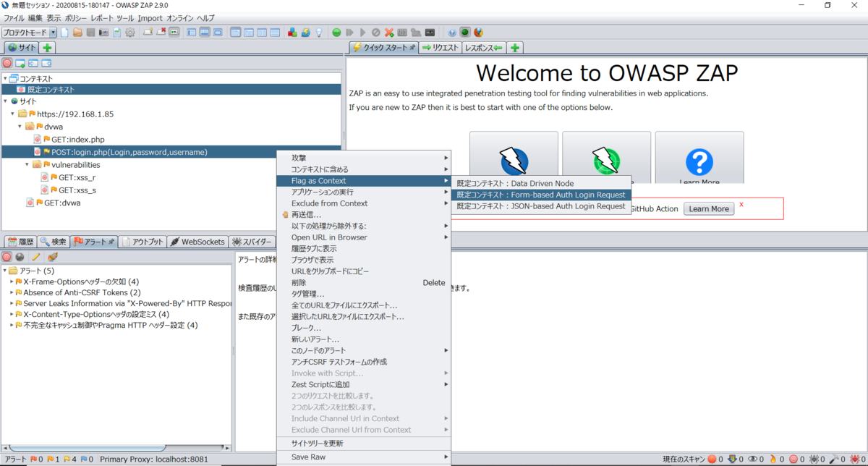Image resolution: width=868 pixels, height=466 pixels.
Task: Switch to the リクエスト tab
Action: click(441, 48)
